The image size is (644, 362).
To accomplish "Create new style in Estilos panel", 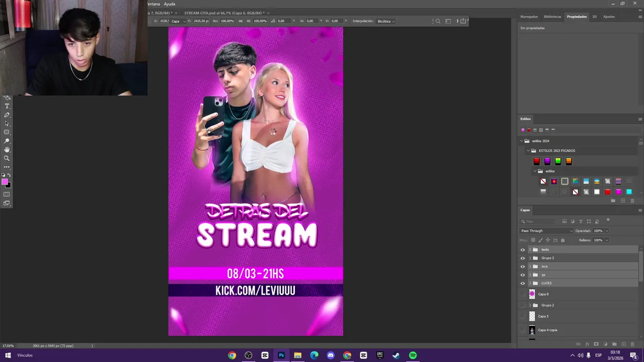I will coord(623,201).
